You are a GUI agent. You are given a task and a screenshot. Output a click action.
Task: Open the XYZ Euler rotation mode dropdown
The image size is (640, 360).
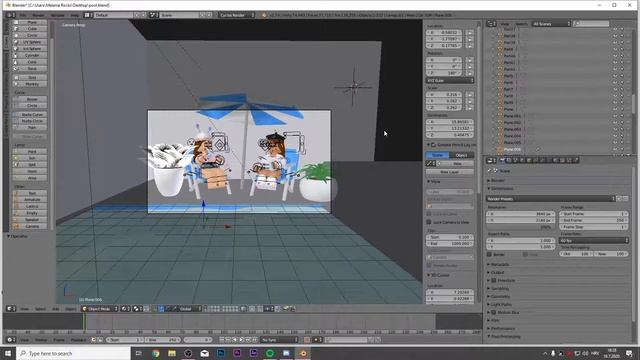(450, 80)
